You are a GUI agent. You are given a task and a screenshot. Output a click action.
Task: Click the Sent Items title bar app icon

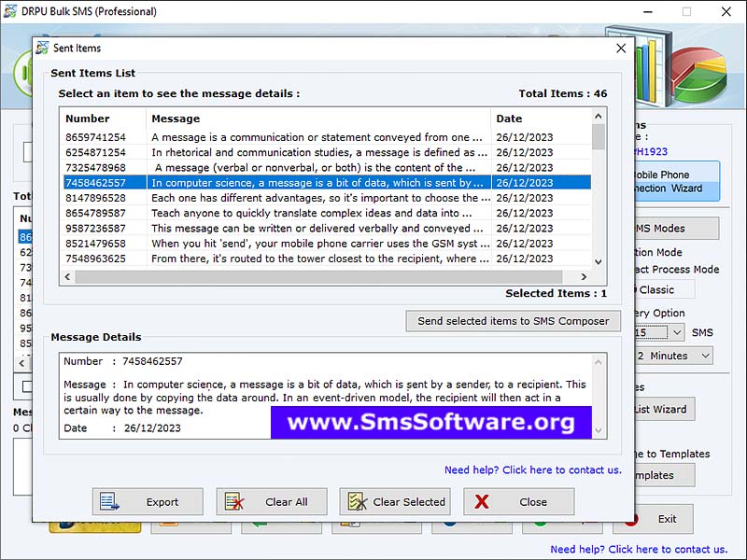pos(42,49)
